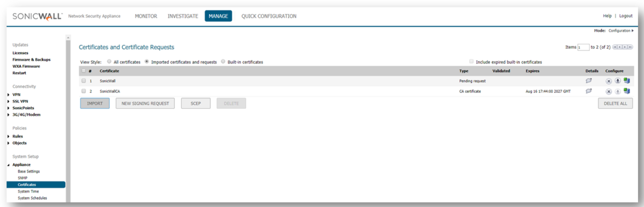Go to first page of certificate list
Screen dimensions: 644x207
[615, 47]
